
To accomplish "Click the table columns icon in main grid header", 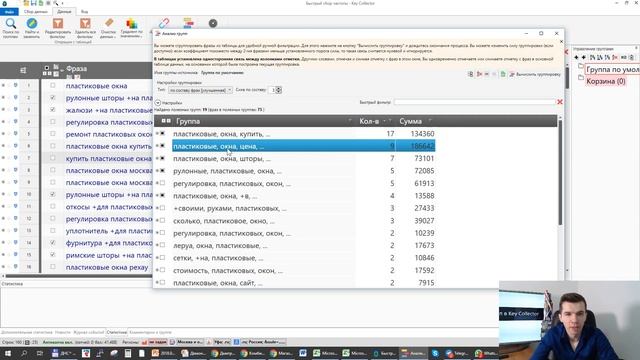I will pos(23,70).
